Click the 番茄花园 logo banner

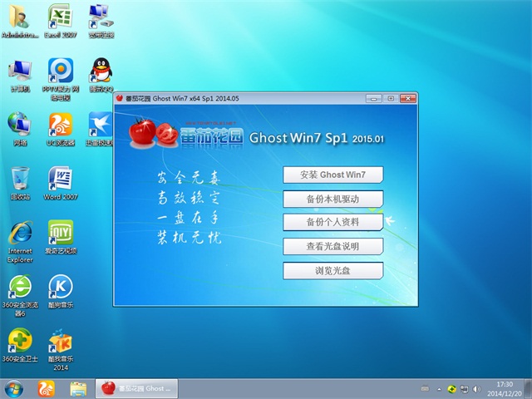pyautogui.click(x=186, y=134)
